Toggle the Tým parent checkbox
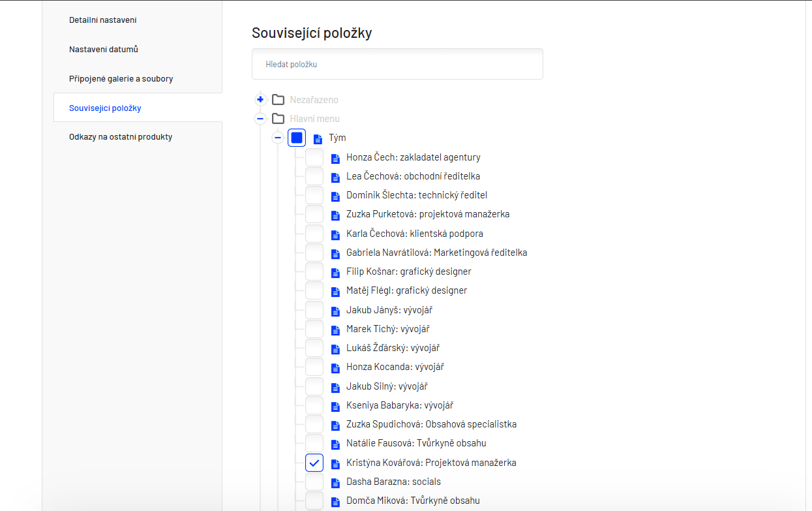Screen dimensions: 812x511 click(x=297, y=138)
